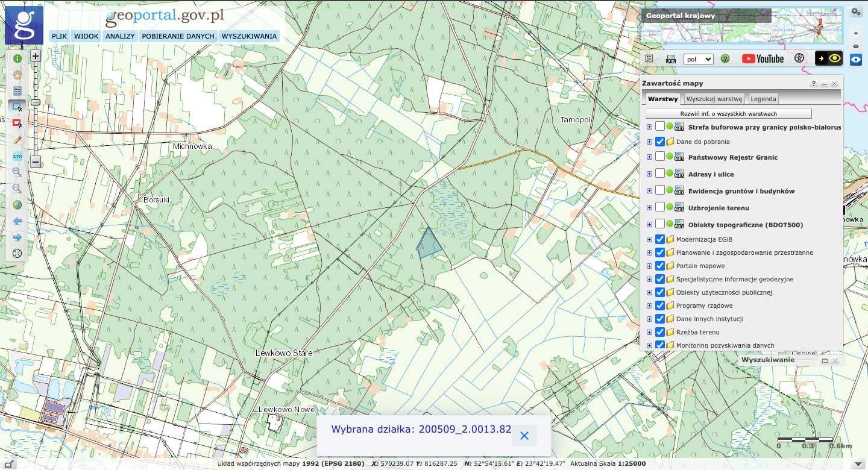Image resolution: width=868 pixels, height=470 pixels.
Task: Click the globe full extent icon
Action: pos(17,205)
